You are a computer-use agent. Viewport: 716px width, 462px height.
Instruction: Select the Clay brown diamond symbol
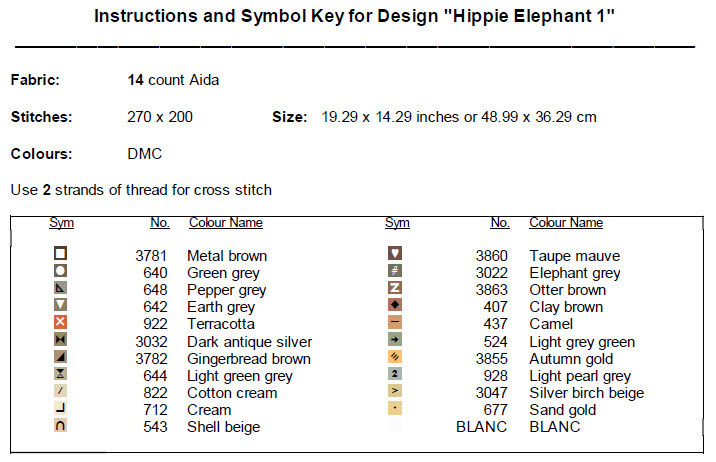395,305
